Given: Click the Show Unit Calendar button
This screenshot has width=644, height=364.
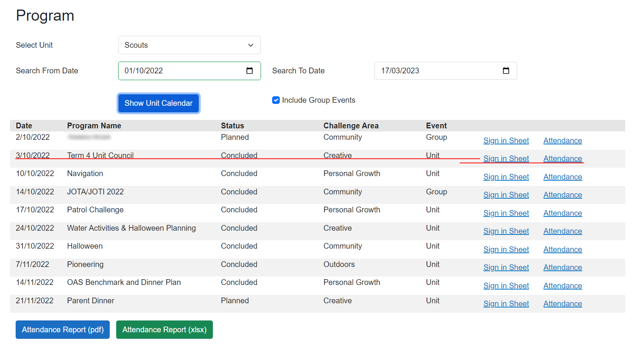Looking at the screenshot, I should click(x=158, y=103).
